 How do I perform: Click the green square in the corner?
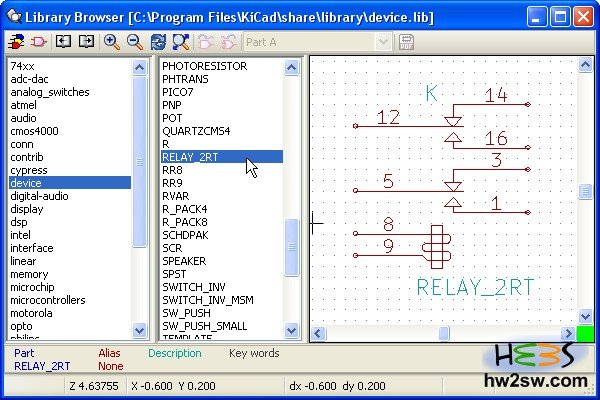click(586, 333)
